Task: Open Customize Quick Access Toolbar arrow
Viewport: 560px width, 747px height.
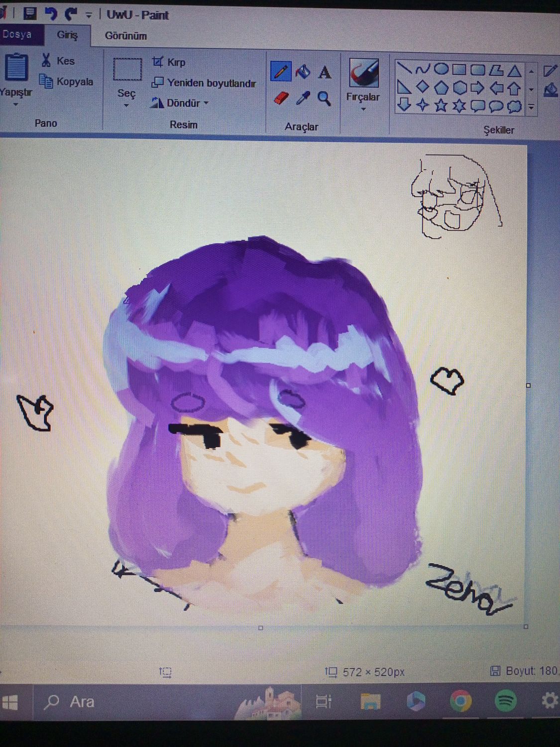Action: [89, 15]
